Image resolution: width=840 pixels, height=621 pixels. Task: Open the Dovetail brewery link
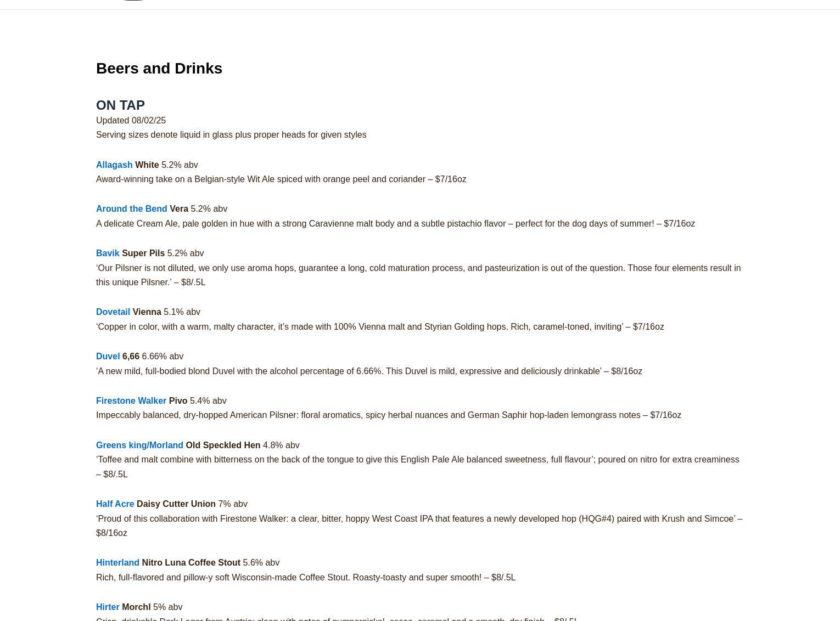113,312
